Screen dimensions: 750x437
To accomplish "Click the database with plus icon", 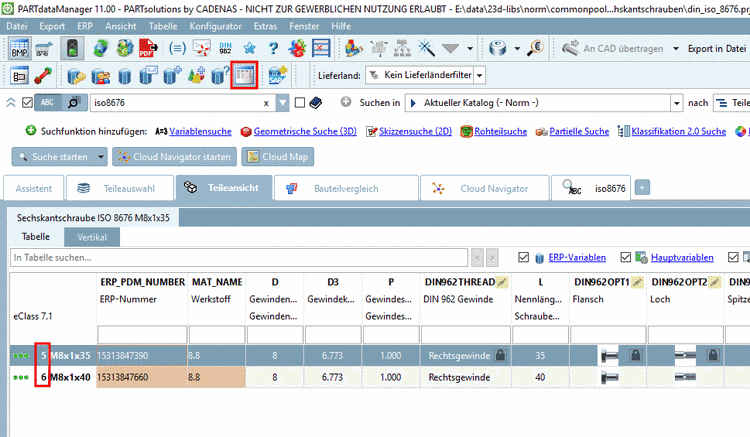I will (172, 76).
